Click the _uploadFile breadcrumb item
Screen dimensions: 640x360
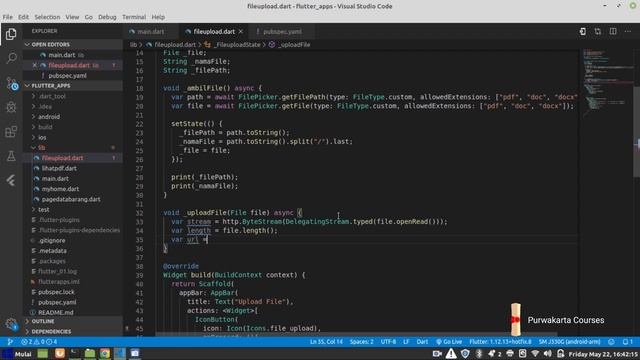click(x=290, y=44)
